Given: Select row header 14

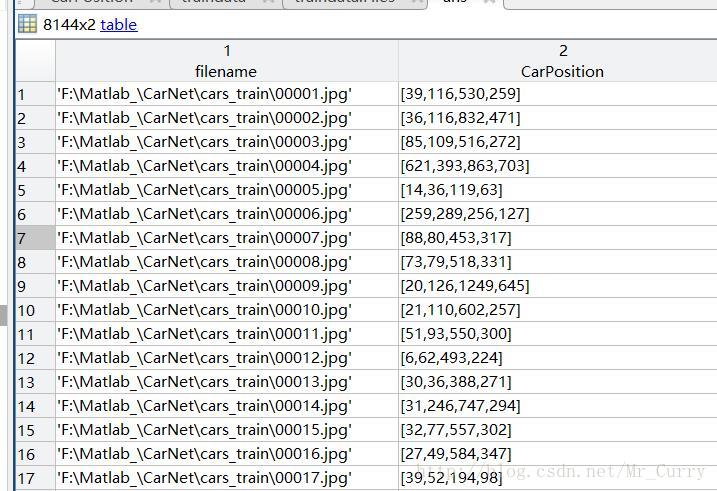Looking at the screenshot, I should pos(36,406).
